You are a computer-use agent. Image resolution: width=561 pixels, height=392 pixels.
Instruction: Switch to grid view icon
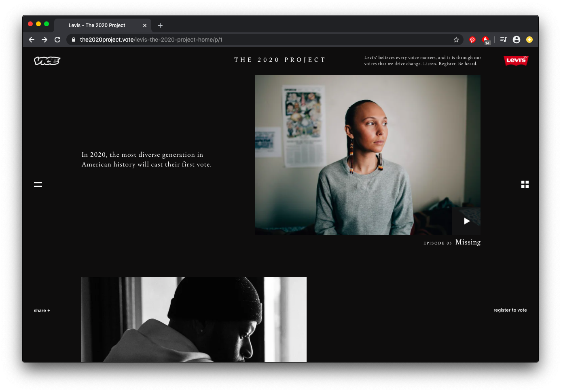[x=525, y=184]
